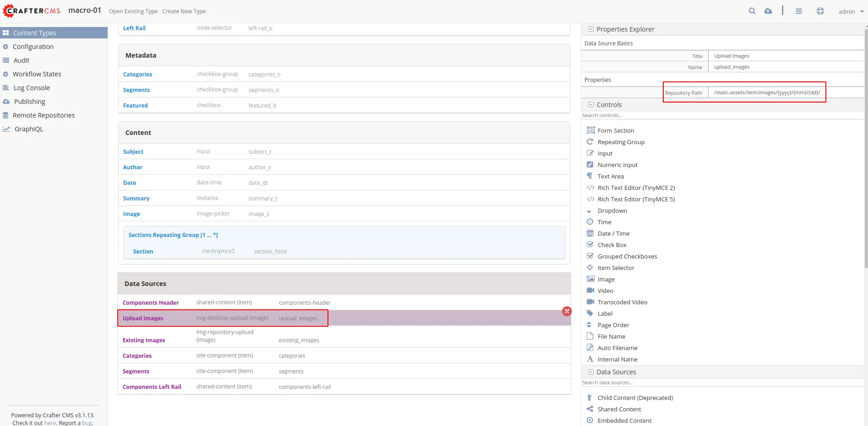Click Create New Type link
This screenshot has width=868, height=426.
pyautogui.click(x=184, y=11)
